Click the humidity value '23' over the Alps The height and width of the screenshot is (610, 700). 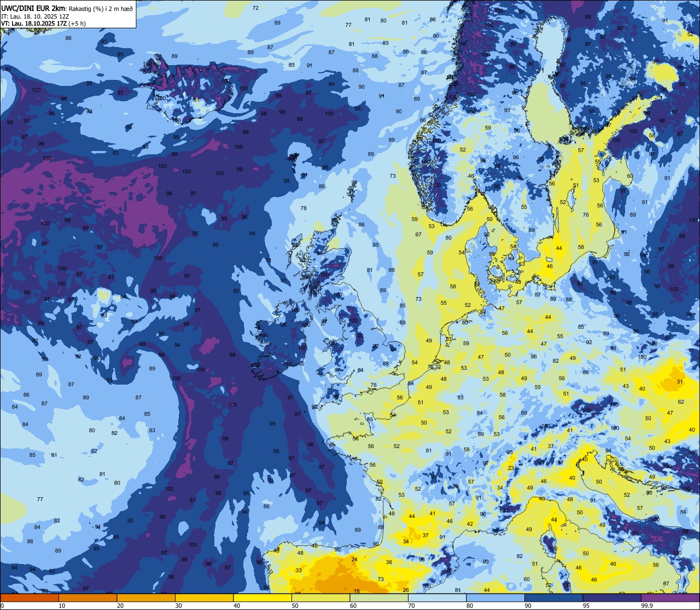511,468
